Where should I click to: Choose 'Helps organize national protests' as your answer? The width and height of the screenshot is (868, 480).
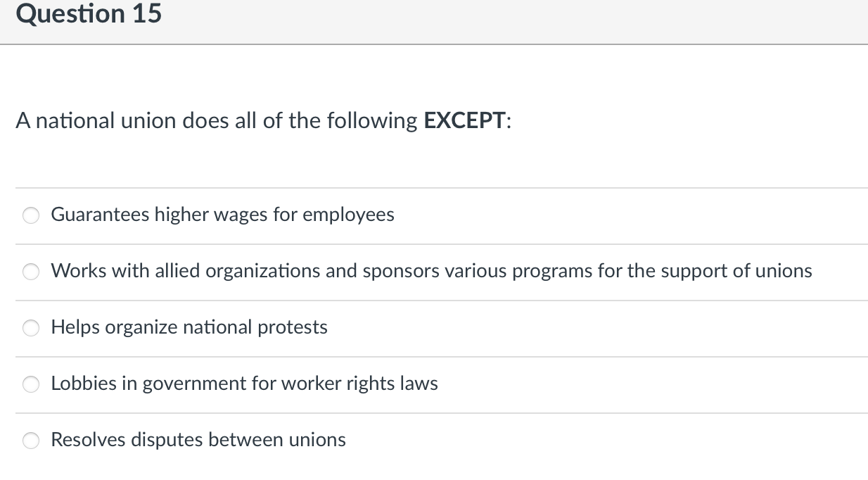(30, 327)
